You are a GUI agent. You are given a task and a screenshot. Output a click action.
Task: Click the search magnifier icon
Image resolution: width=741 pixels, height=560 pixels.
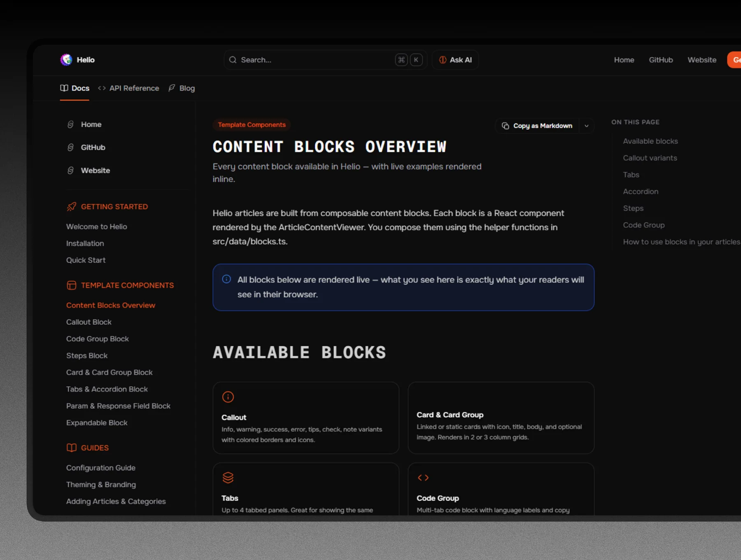click(x=233, y=60)
